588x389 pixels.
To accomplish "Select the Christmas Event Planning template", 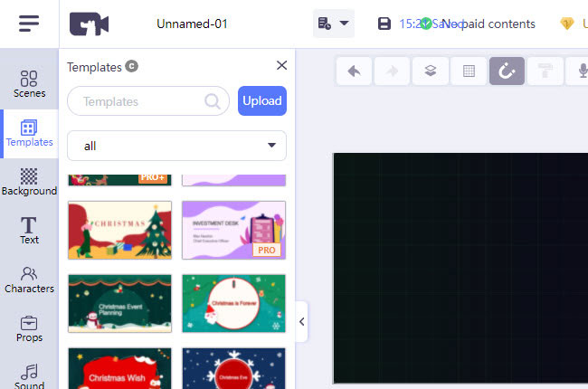I will (119, 303).
